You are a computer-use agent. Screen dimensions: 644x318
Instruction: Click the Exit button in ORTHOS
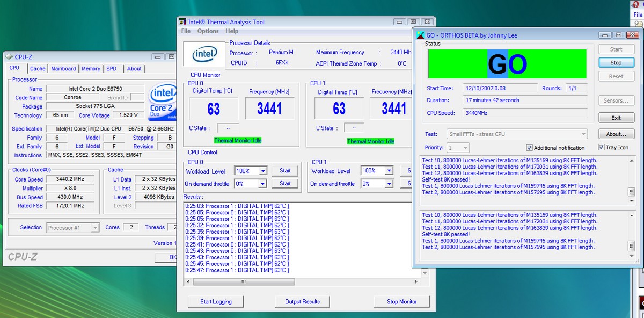coord(616,118)
